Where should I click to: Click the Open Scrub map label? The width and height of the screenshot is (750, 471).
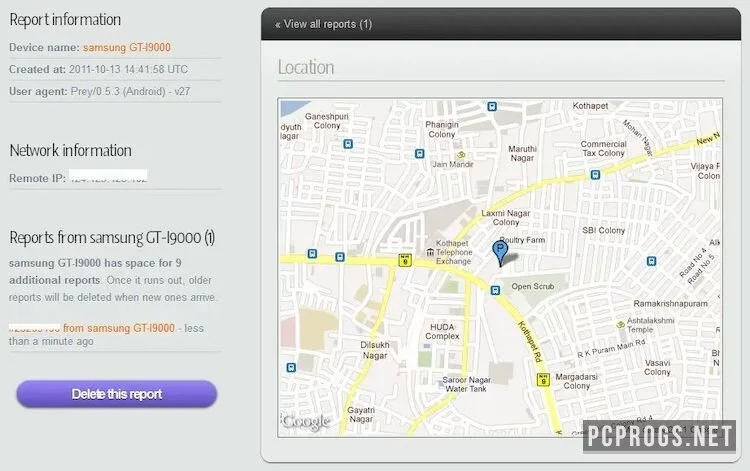click(533, 286)
